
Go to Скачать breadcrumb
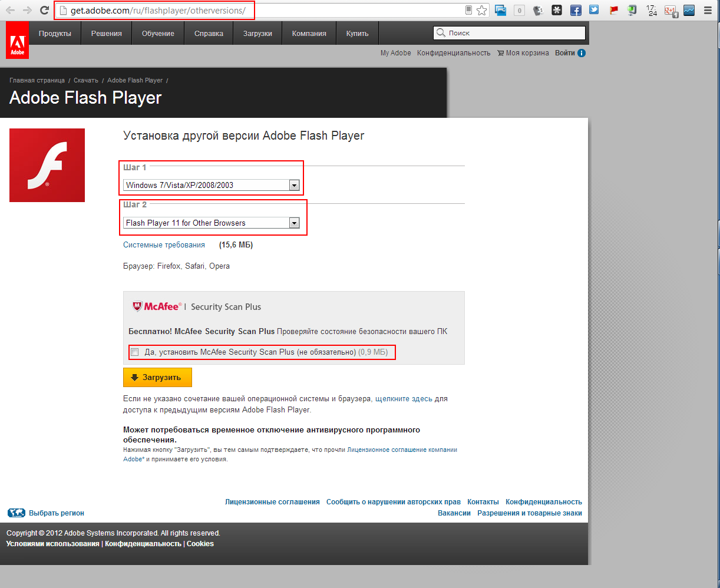point(87,80)
